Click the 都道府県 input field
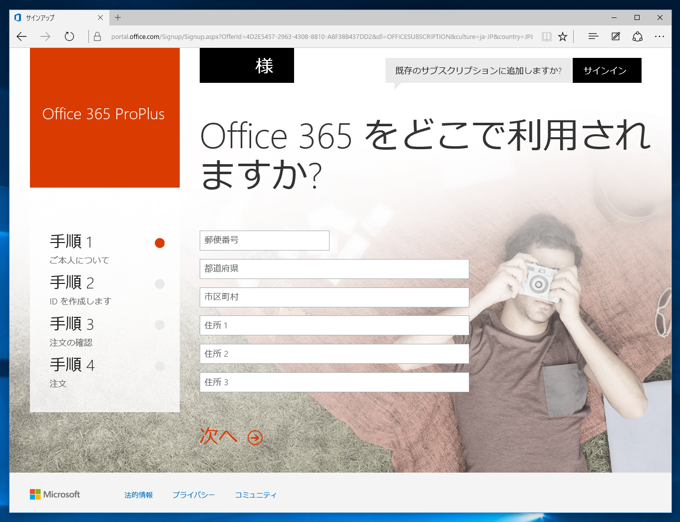Viewport: 680px width, 522px height. [x=334, y=269]
